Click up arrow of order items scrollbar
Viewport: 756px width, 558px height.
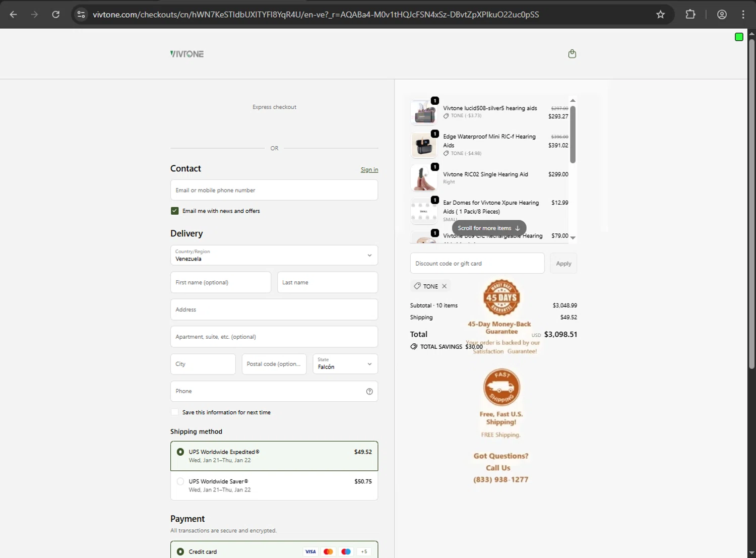point(573,101)
